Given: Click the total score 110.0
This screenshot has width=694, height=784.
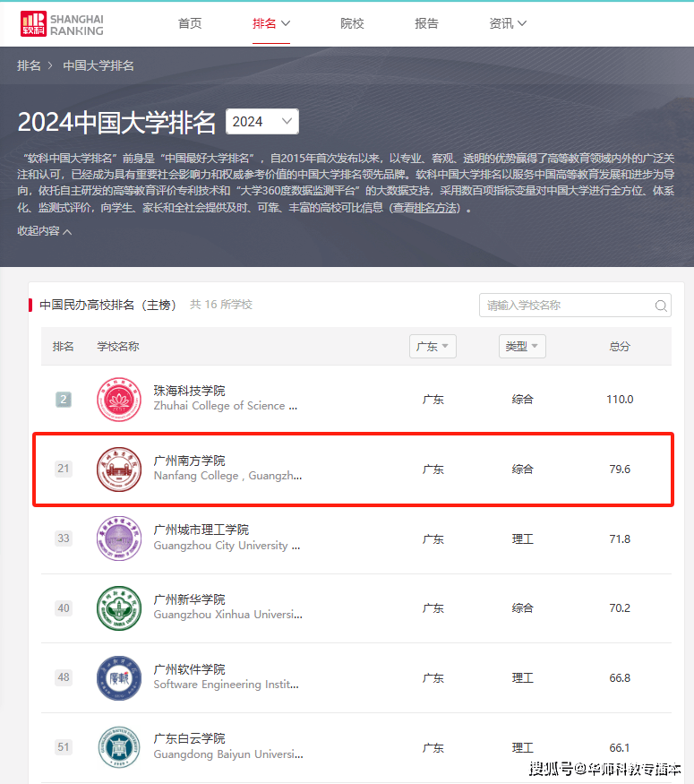Looking at the screenshot, I should [x=620, y=400].
